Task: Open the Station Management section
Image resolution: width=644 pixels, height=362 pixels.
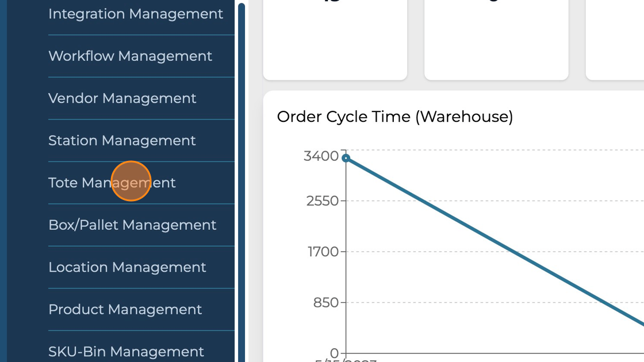Action: pos(122,141)
